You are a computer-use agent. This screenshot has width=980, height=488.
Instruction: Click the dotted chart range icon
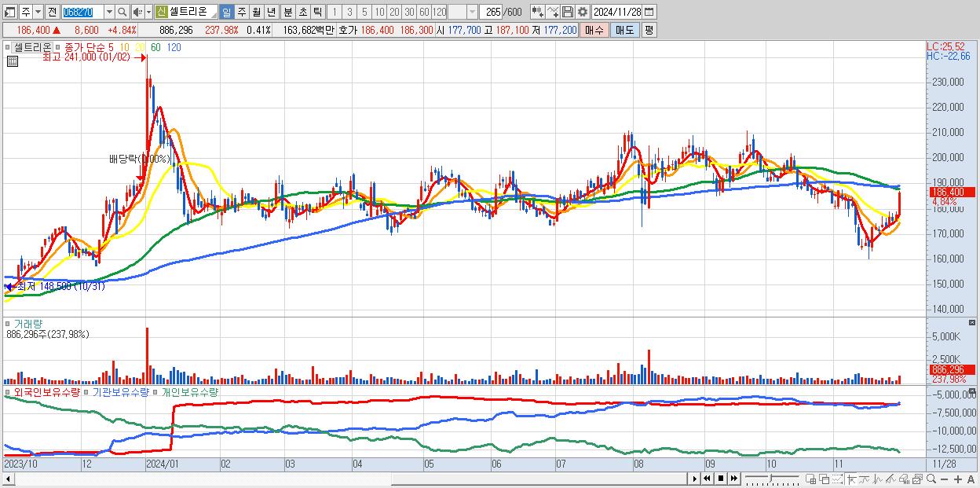pos(837,479)
